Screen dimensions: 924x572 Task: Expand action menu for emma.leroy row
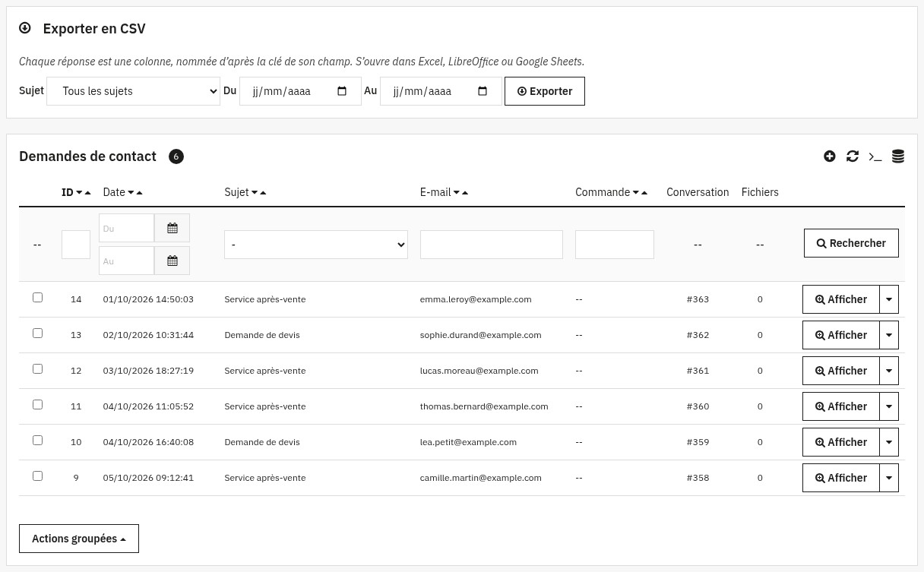[889, 299]
